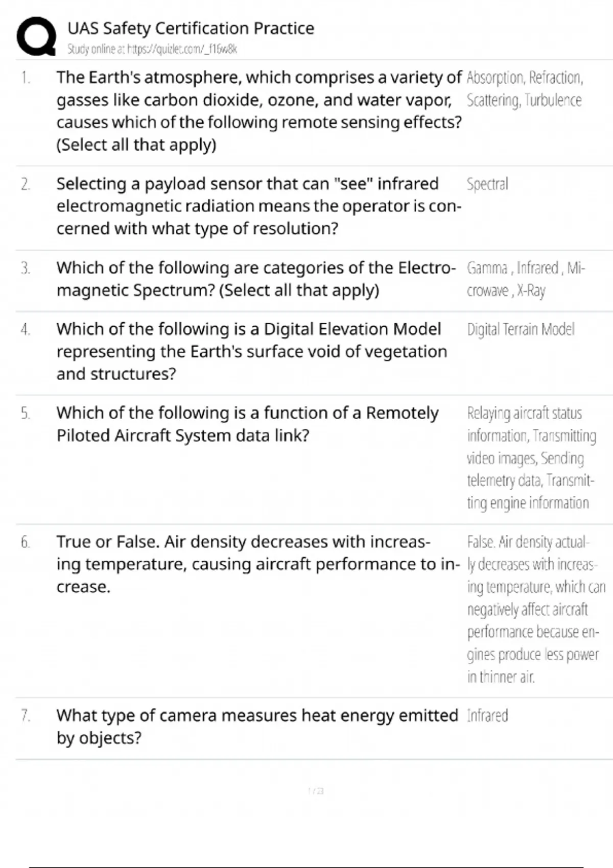Select the Electromagnetic Spectrum categories question
The image size is (613, 868).
[255, 279]
